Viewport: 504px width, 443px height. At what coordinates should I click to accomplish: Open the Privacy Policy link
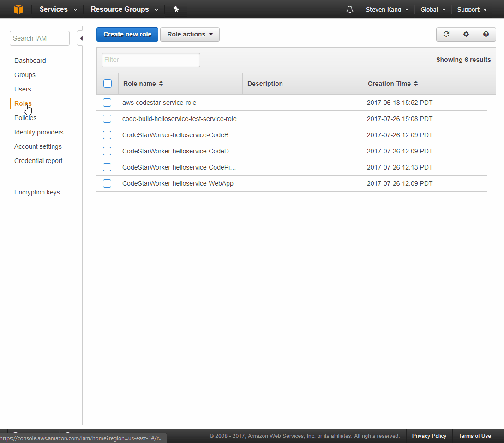point(429,436)
